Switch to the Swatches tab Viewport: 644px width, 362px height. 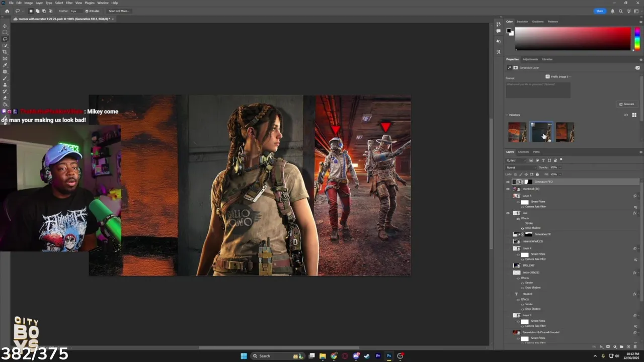(x=522, y=22)
